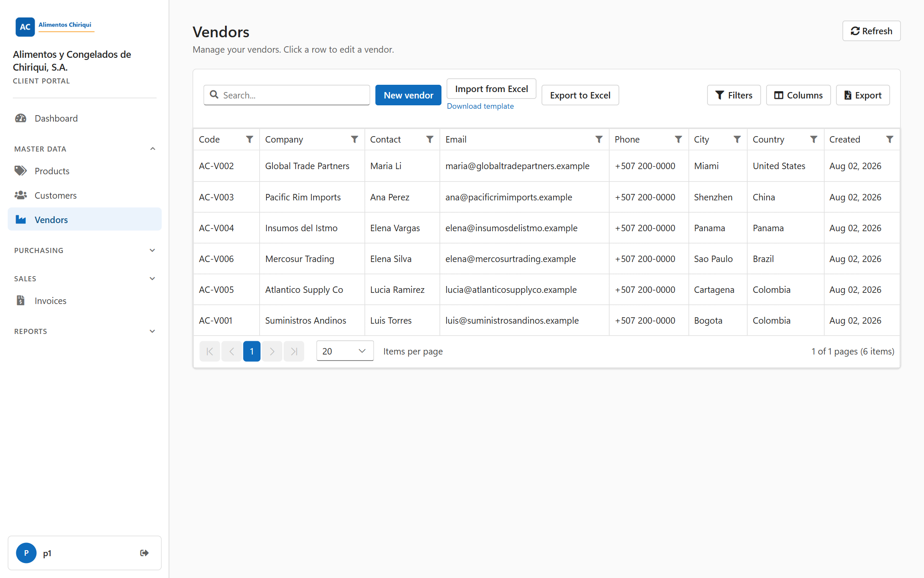
Task: Open the Global Trade Partners row
Action: tap(546, 166)
